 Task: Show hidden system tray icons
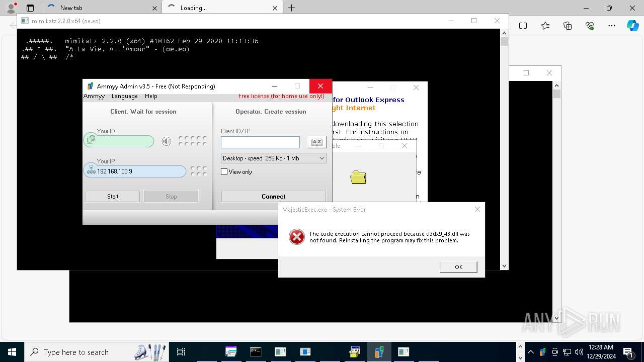531,352
